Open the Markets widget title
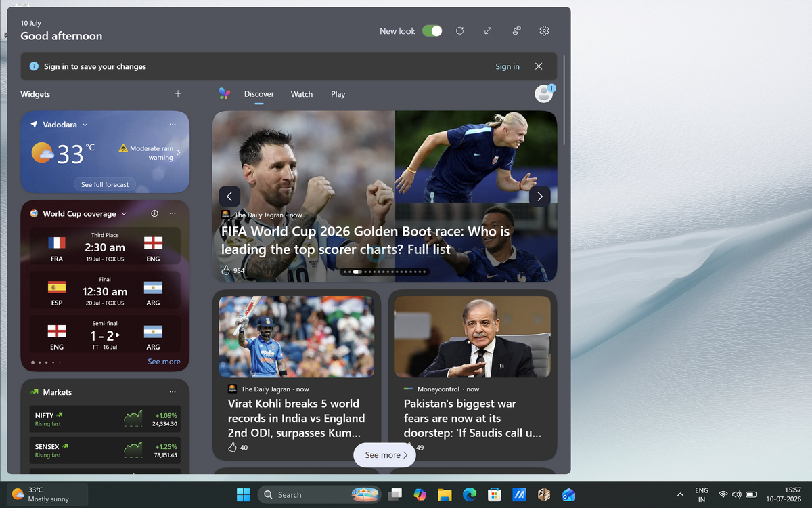The width and height of the screenshot is (812, 508). [57, 392]
